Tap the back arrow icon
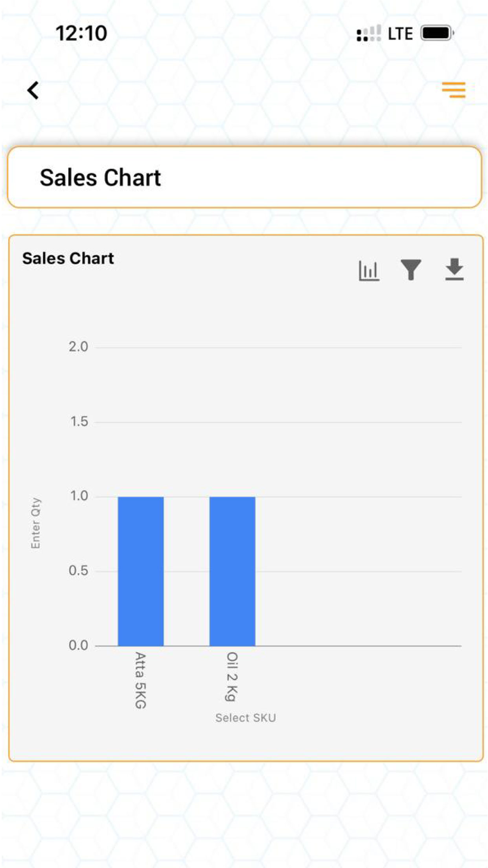 coord(33,90)
